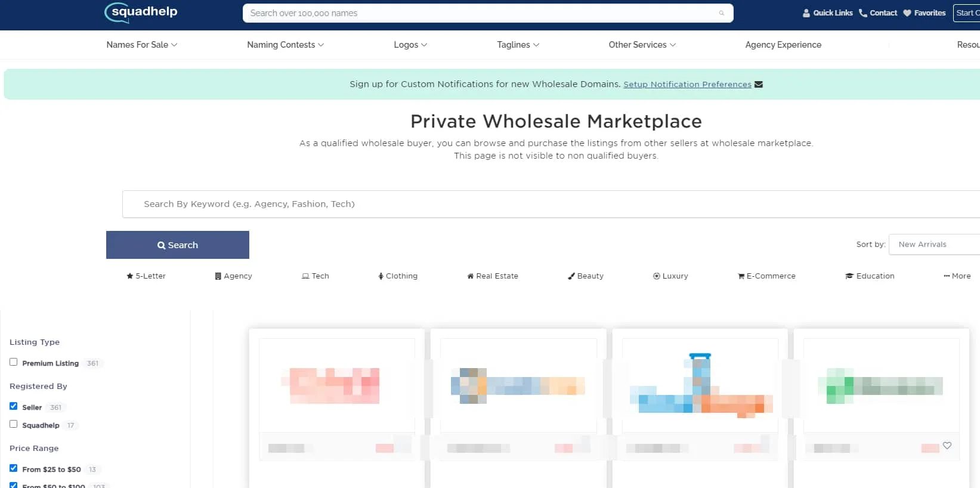Open Setup Notification Preferences link
The height and width of the screenshot is (488, 980).
tap(687, 84)
